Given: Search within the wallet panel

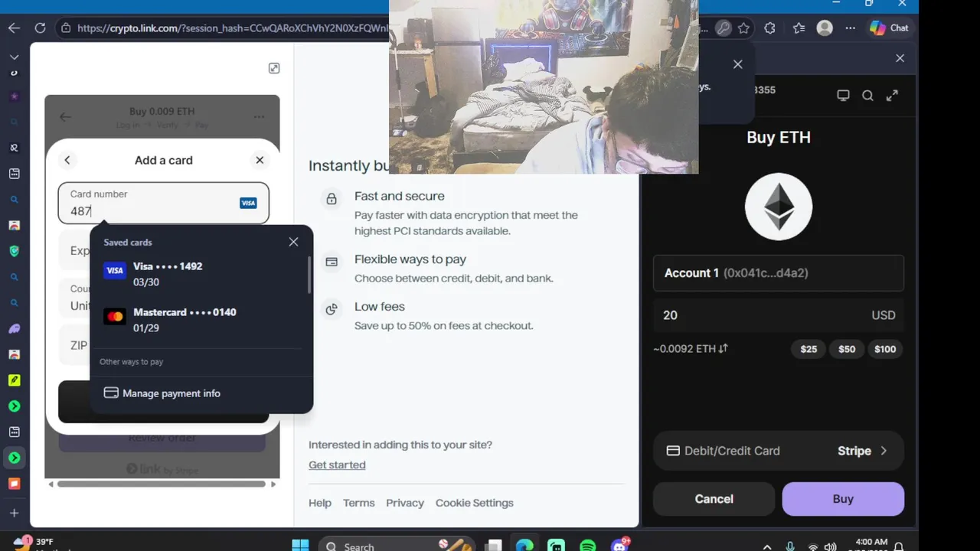Looking at the screenshot, I should tap(867, 96).
